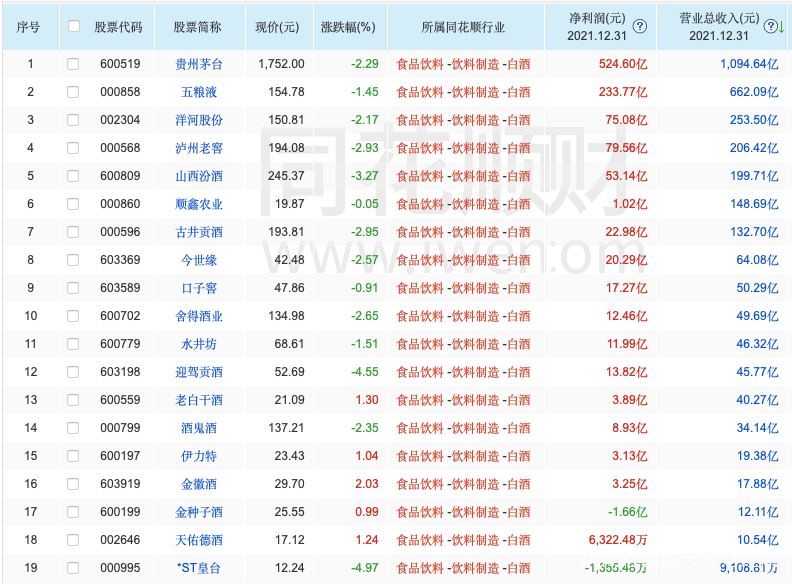Click industry text in 口子窖 row
The width and height of the screenshot is (792, 584).
coord(463,288)
